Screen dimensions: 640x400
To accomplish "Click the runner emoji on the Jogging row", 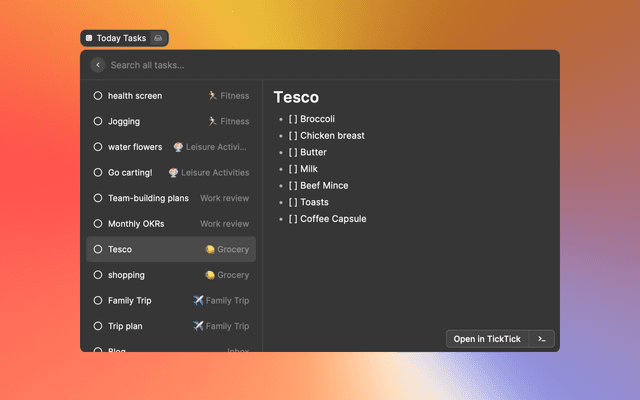I will pos(212,121).
